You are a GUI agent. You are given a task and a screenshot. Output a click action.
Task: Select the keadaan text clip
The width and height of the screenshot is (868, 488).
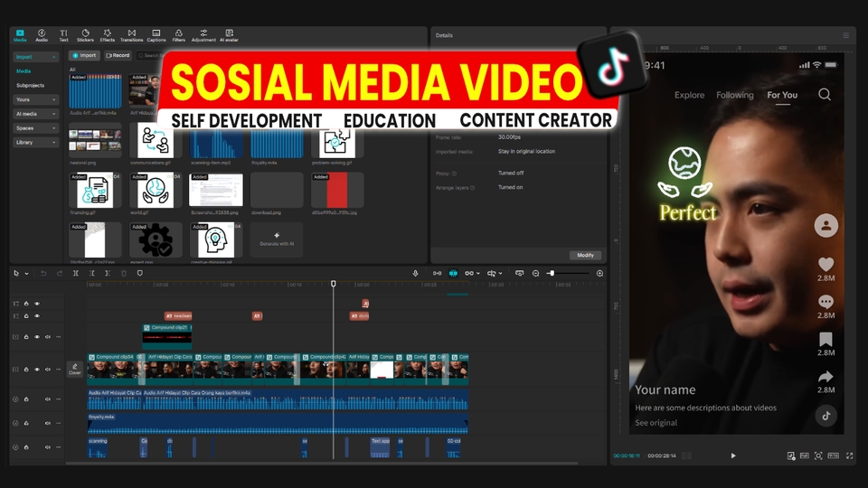[178, 316]
